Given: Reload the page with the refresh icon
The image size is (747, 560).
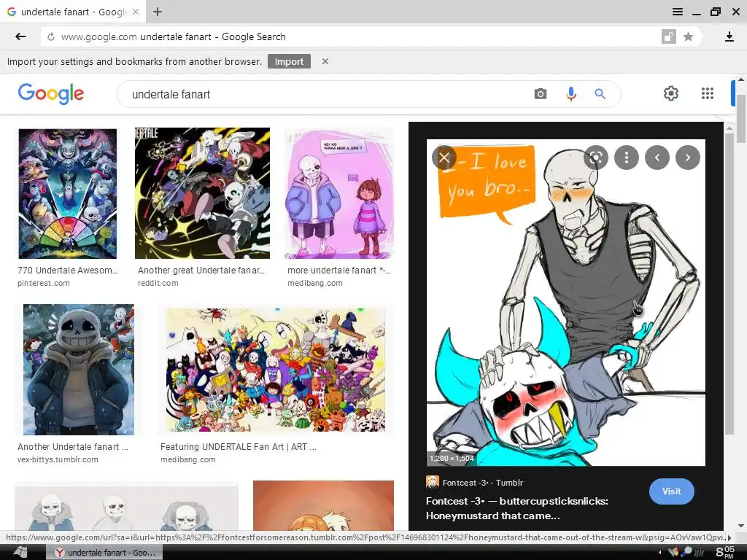Looking at the screenshot, I should pyautogui.click(x=51, y=36).
